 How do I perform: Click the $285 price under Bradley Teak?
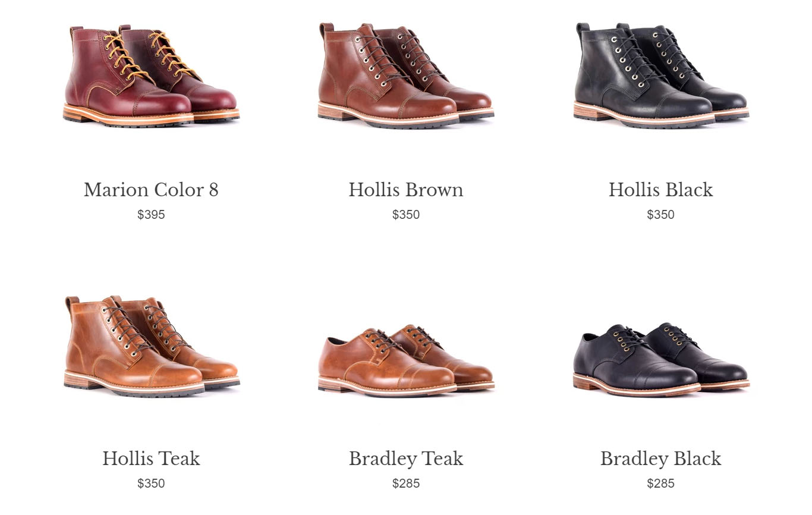(406, 483)
